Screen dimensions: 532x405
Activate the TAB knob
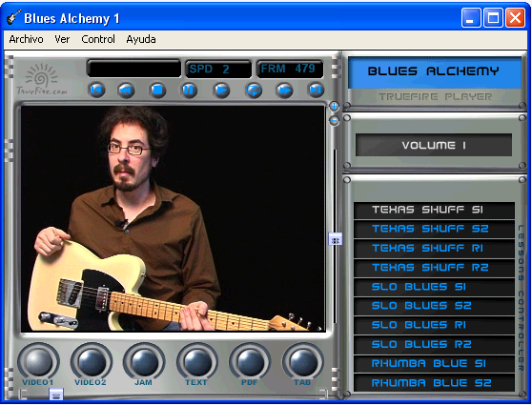[302, 361]
